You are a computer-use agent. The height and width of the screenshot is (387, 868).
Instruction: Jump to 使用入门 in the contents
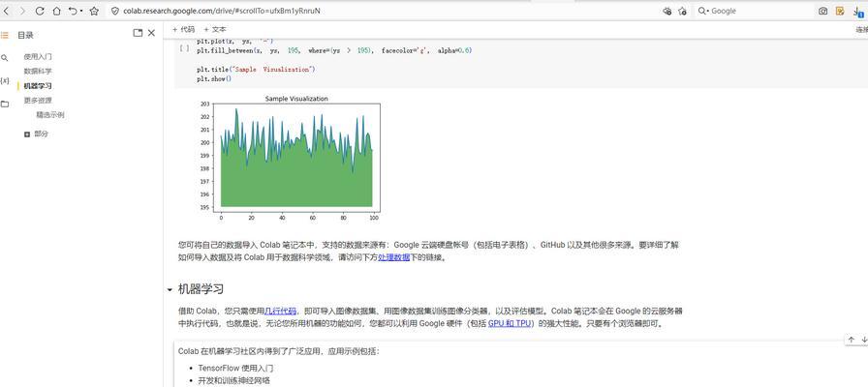tap(38, 56)
